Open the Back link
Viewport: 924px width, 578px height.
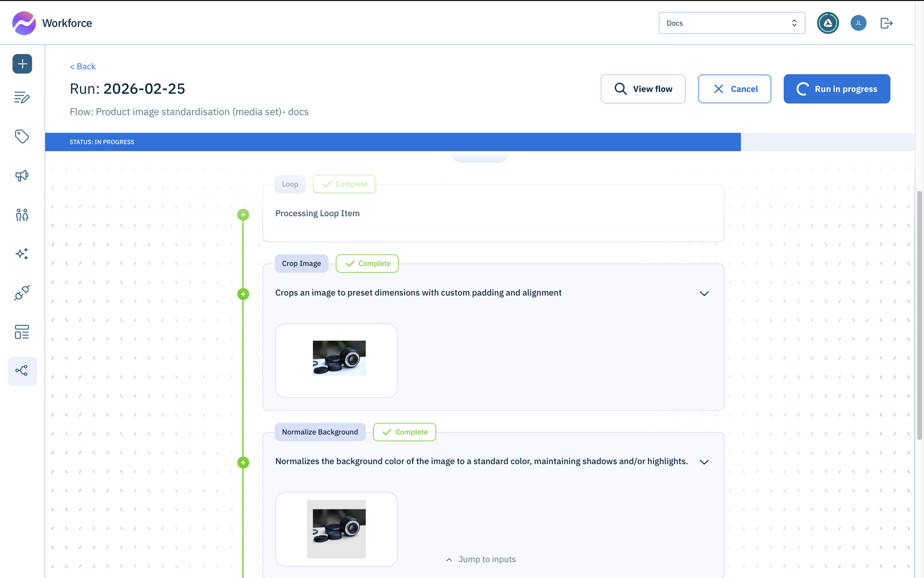click(82, 66)
